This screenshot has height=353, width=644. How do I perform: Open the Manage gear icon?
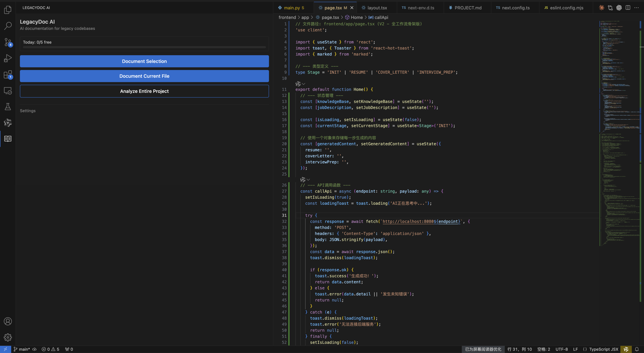pyautogui.click(x=8, y=337)
